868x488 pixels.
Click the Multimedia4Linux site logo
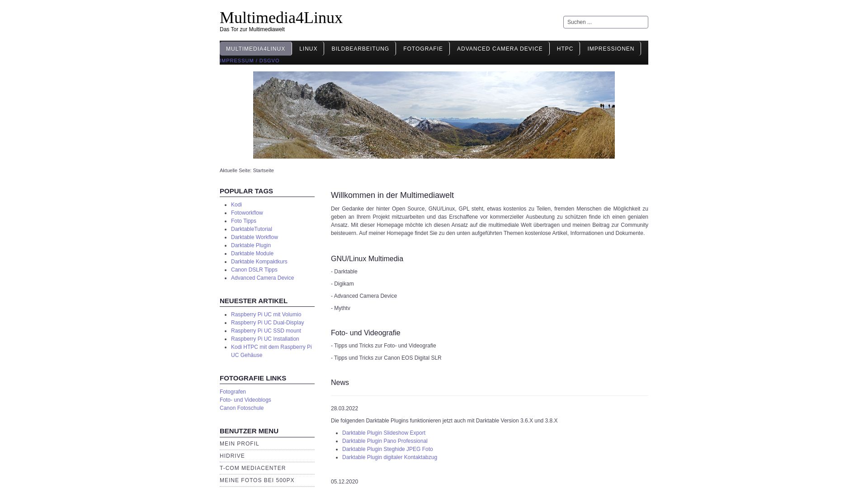(281, 17)
